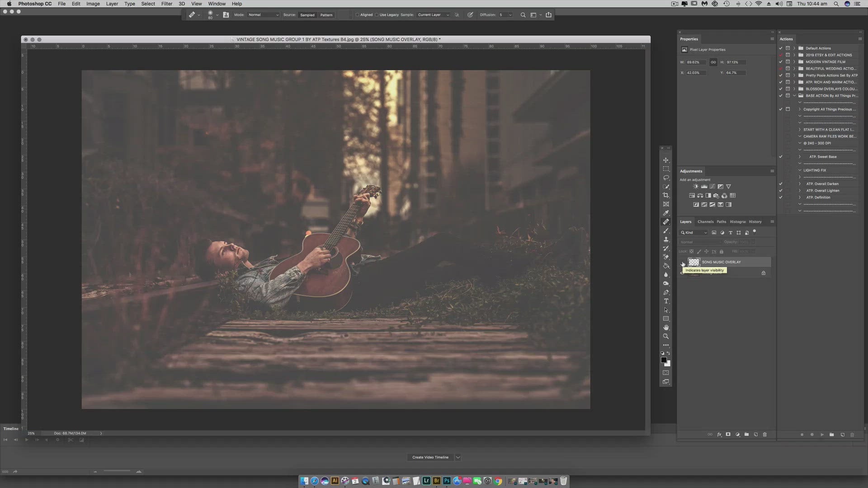Open the Filter menu
Image resolution: width=868 pixels, height=488 pixels.
(166, 4)
